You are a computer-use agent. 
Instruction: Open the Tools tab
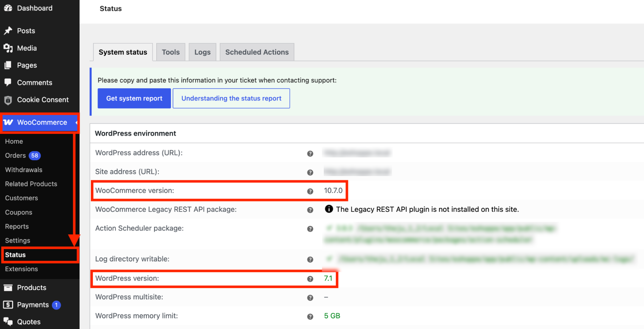coord(171,52)
